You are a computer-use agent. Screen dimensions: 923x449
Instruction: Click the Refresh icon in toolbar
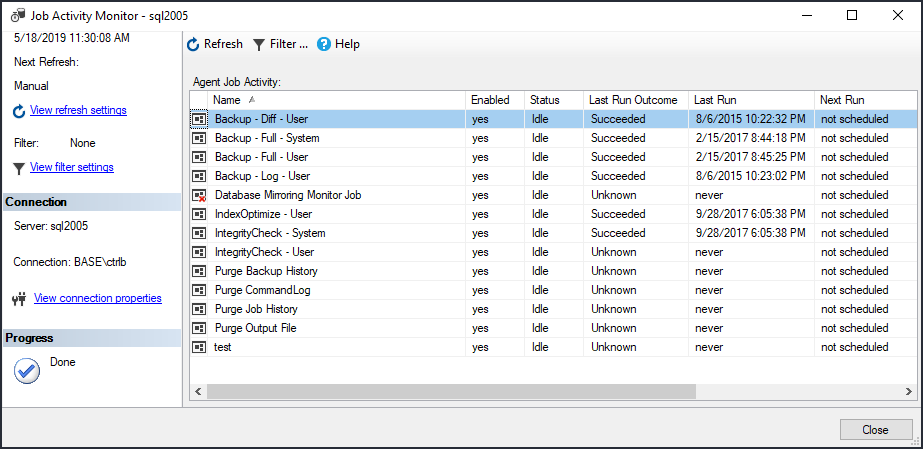194,44
